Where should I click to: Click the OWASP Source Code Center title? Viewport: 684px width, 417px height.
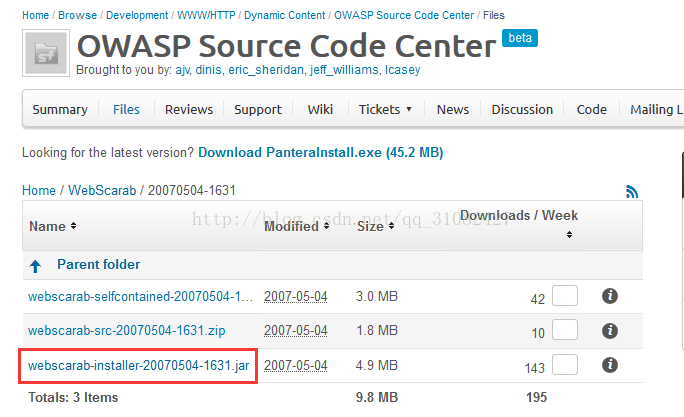click(x=286, y=46)
